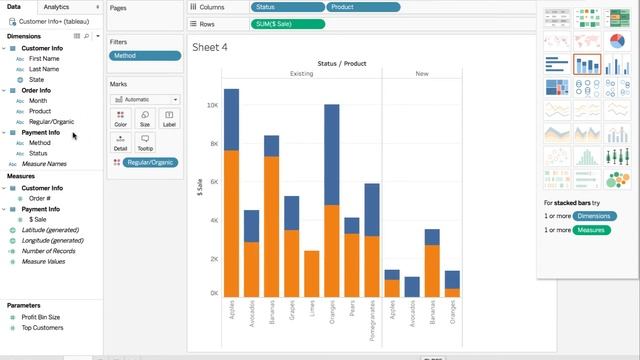Viewport: 640px width, 360px height.
Task: Collapse the Payment Info dimensions folder
Action: tap(4, 133)
